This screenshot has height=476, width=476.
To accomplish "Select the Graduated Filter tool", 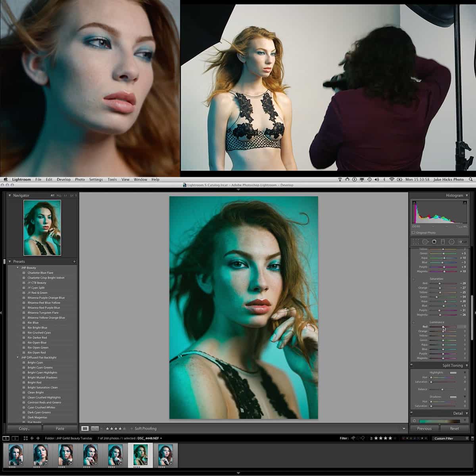I will [x=443, y=241].
